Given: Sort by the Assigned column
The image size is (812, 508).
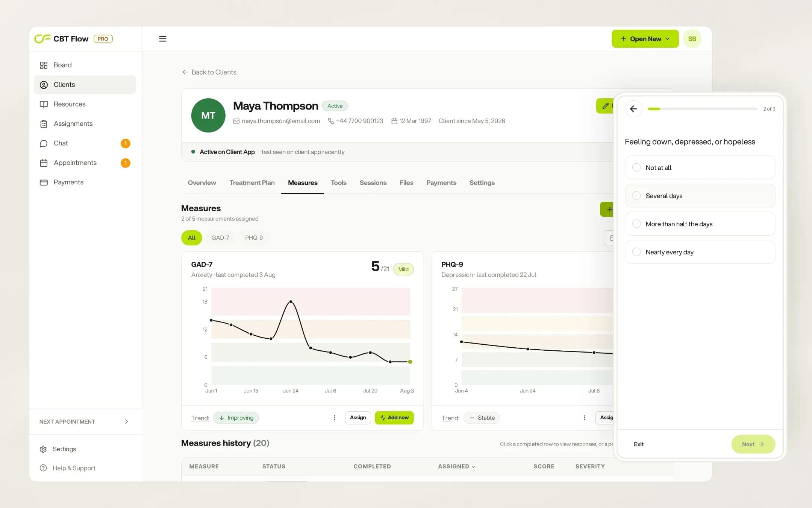Looking at the screenshot, I should (456, 467).
